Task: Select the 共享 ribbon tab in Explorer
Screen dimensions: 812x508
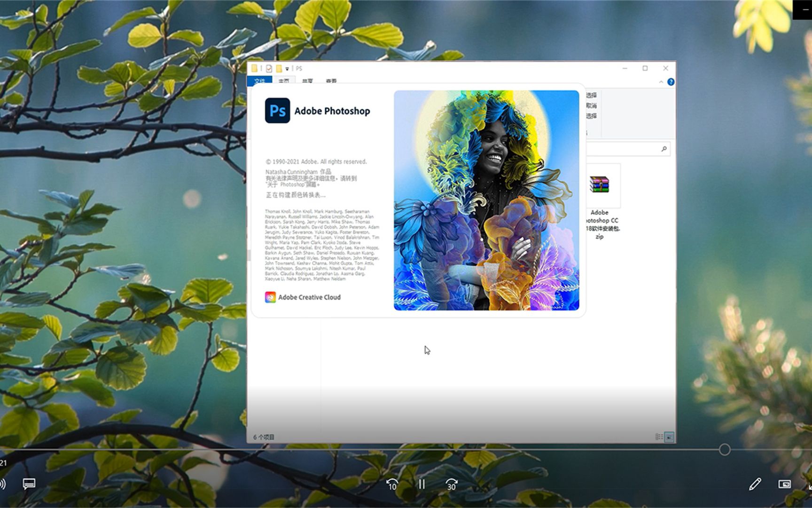Action: tap(307, 81)
